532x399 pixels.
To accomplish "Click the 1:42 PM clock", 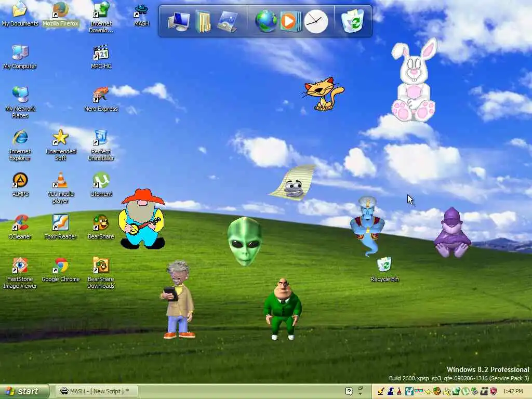I will click(x=513, y=391).
